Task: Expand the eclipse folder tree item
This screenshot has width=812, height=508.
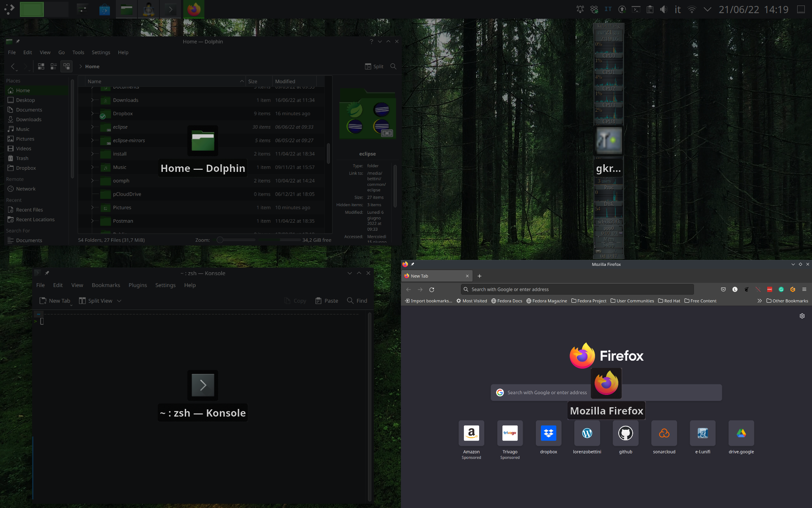Action: [x=92, y=127]
